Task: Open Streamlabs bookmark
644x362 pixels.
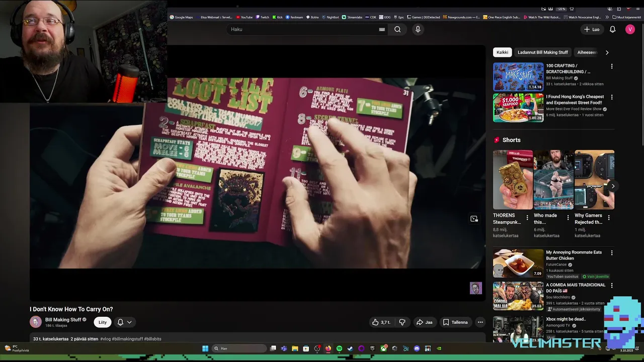Action: tap(352, 17)
